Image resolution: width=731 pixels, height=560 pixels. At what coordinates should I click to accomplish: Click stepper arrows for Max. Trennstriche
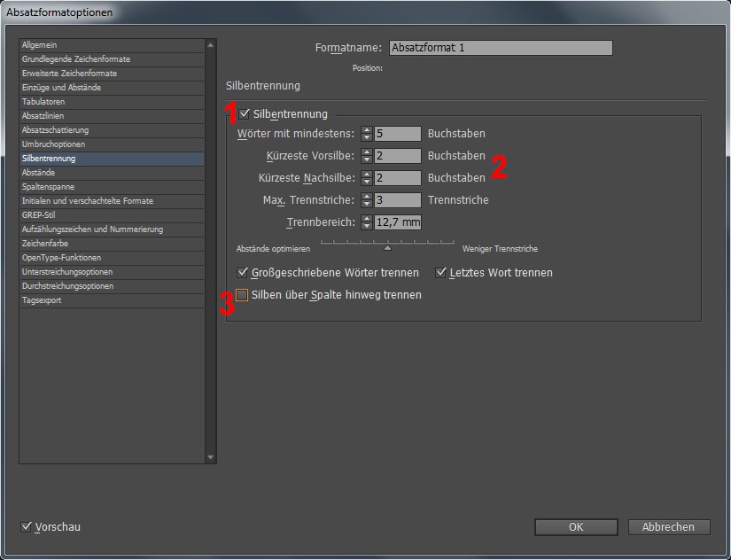(x=367, y=200)
